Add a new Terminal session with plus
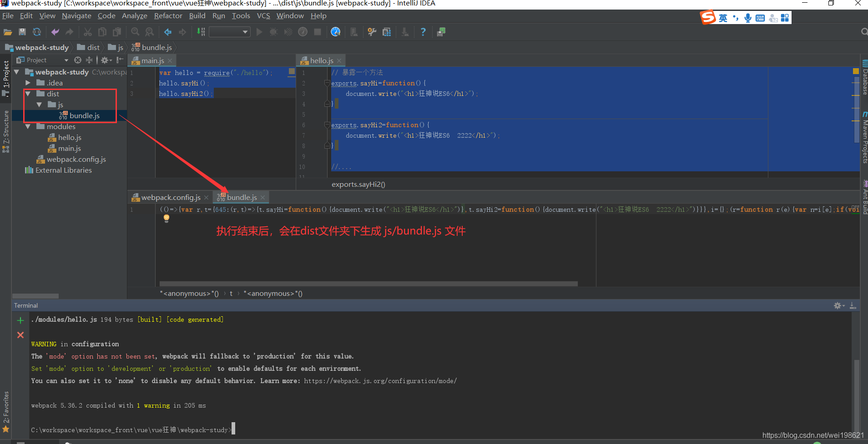Viewport: 868px width, 444px height. [x=20, y=320]
